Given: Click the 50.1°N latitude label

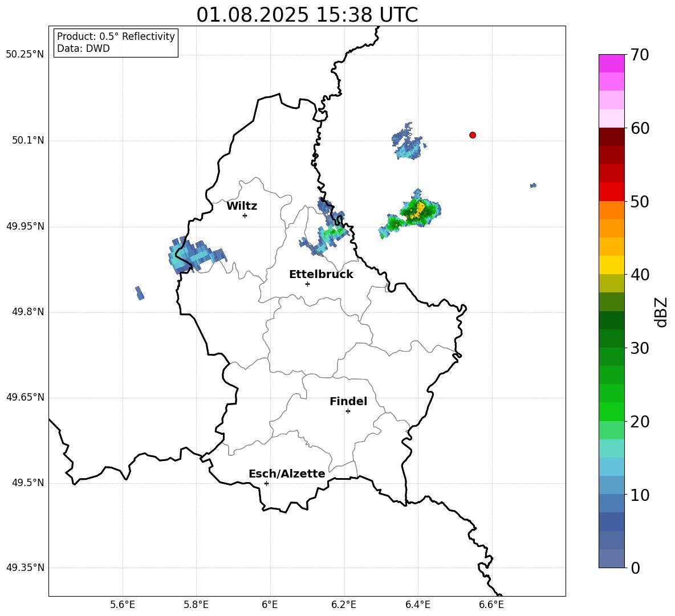Looking at the screenshot, I should 28,141.
